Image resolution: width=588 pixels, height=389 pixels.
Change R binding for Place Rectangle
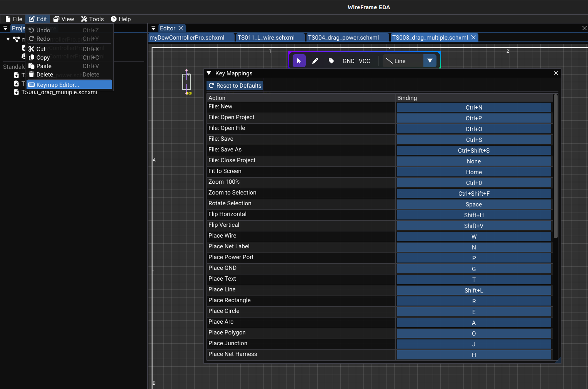click(474, 301)
